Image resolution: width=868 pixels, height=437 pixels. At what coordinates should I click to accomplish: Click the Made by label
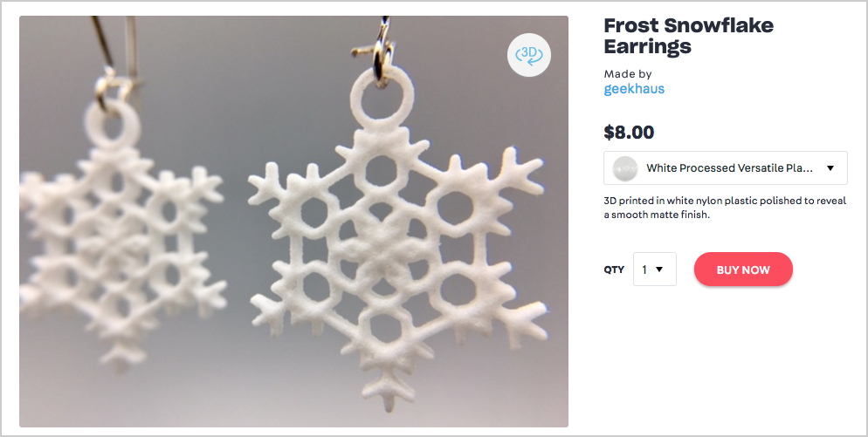point(628,73)
